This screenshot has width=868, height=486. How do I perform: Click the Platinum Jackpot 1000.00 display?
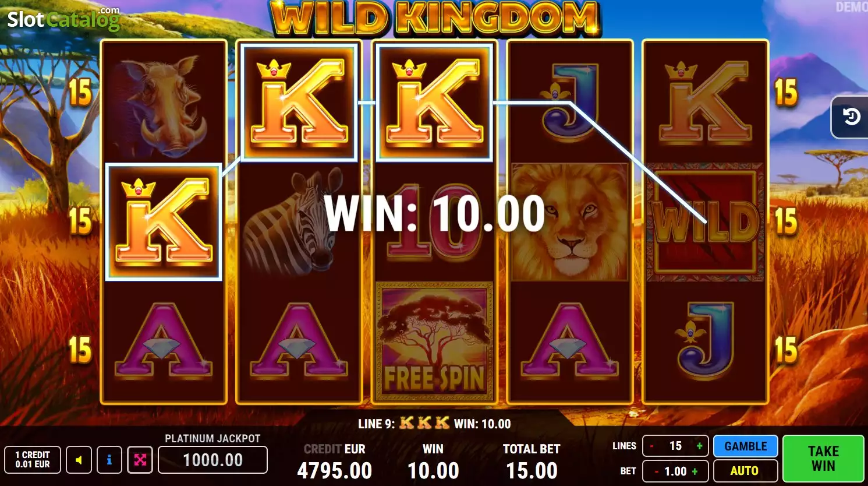coord(212,460)
